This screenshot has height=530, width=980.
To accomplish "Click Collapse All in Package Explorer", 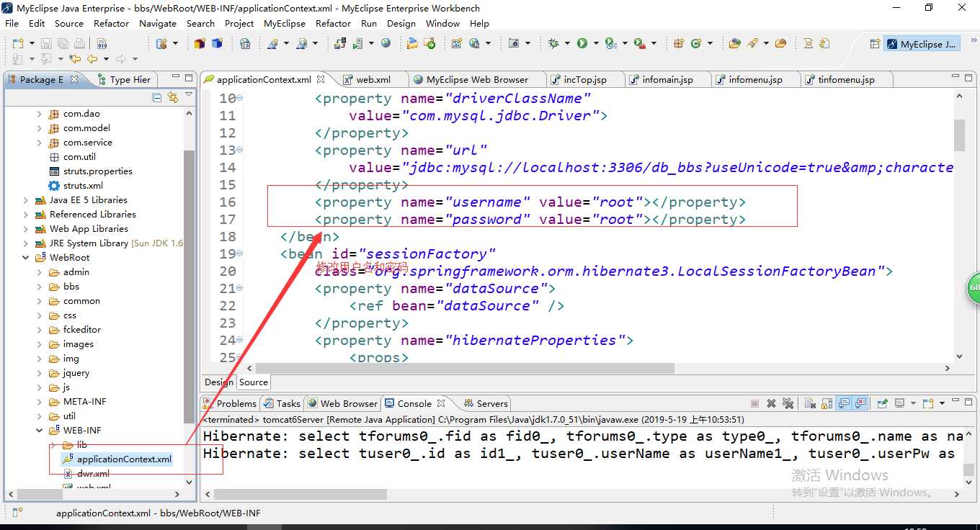I will pos(157,97).
